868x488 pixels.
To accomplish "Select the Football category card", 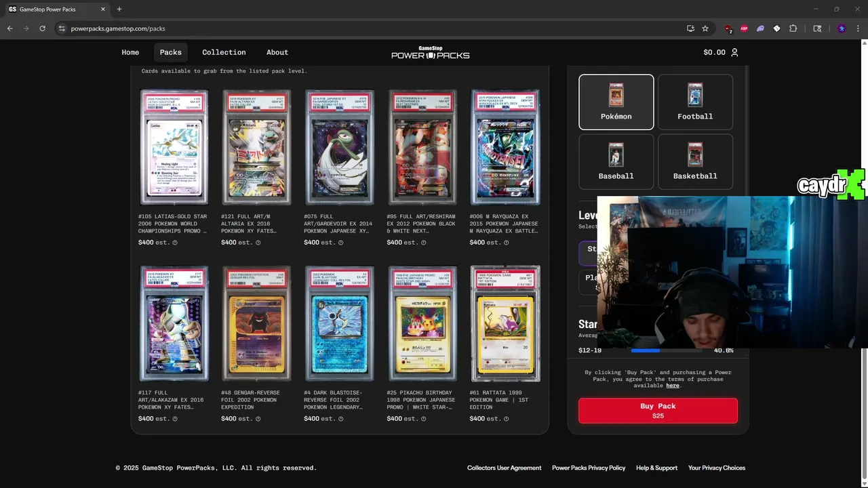I will [x=695, y=102].
